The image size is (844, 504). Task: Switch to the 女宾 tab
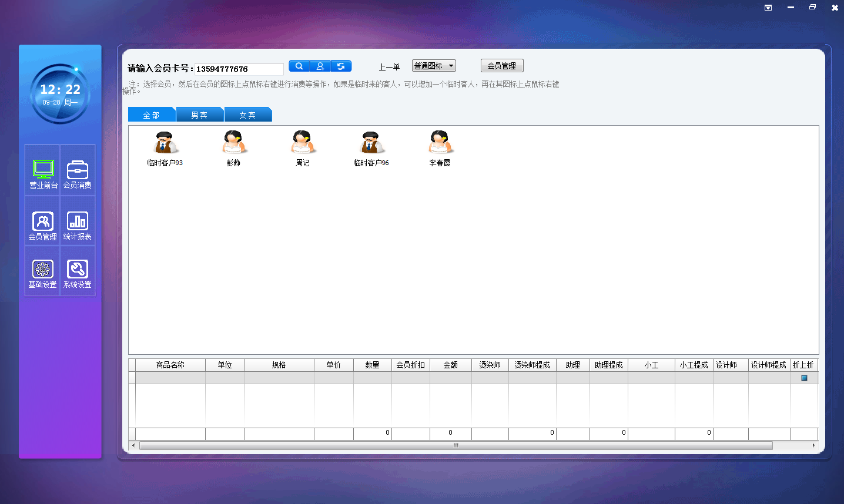(x=247, y=115)
